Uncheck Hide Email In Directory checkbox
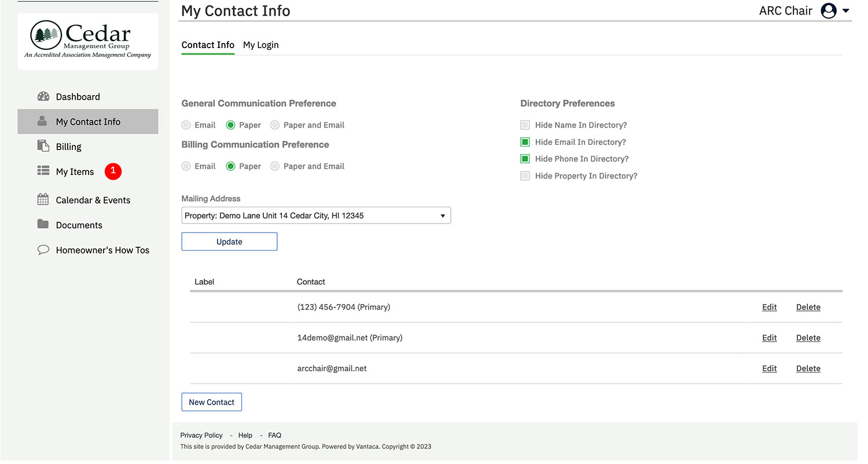The width and height of the screenshot is (868, 464). point(525,142)
